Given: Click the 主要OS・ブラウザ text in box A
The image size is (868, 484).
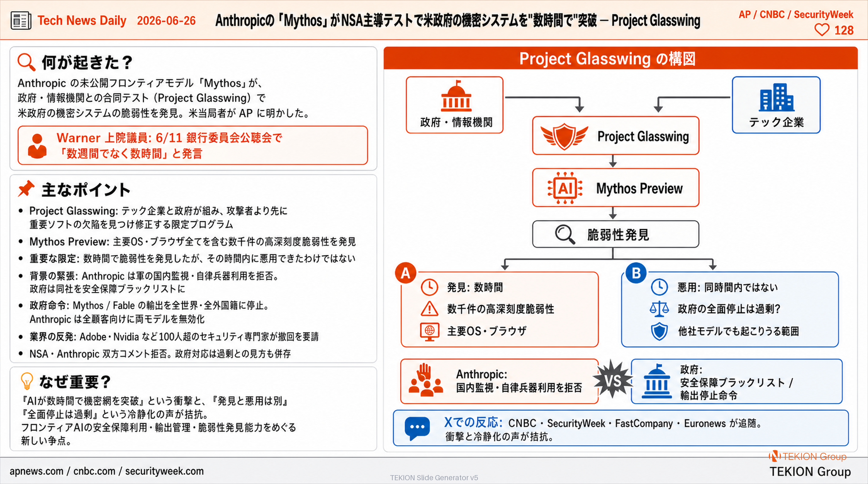Looking at the screenshot, I should 487,331.
